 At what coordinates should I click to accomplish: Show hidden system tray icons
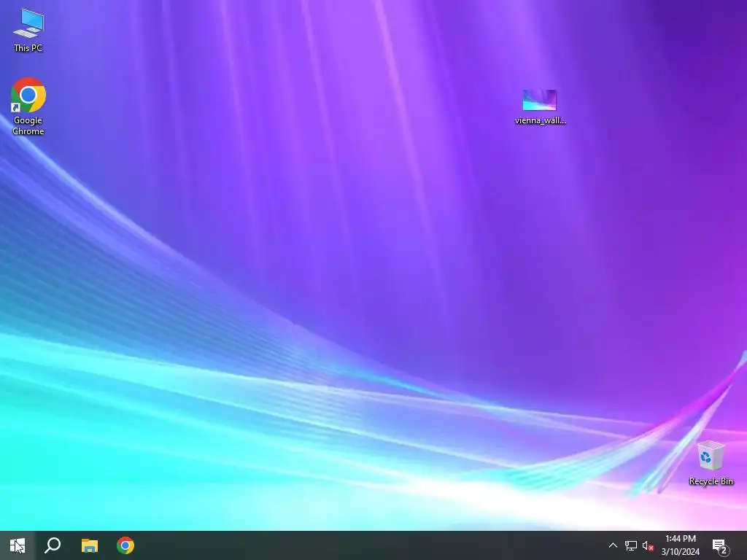(x=613, y=545)
